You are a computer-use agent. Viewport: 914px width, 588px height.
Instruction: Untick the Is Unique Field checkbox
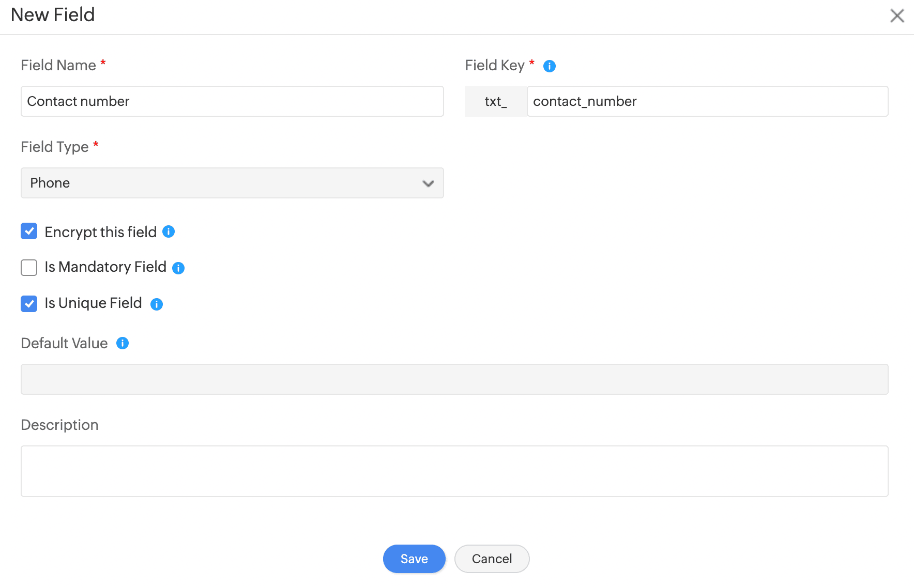tap(29, 304)
